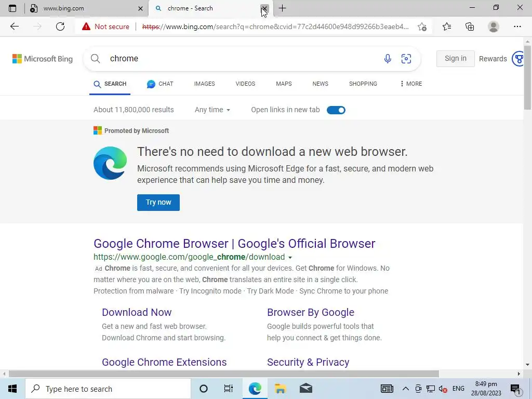Click the Rewards text link

493,59
